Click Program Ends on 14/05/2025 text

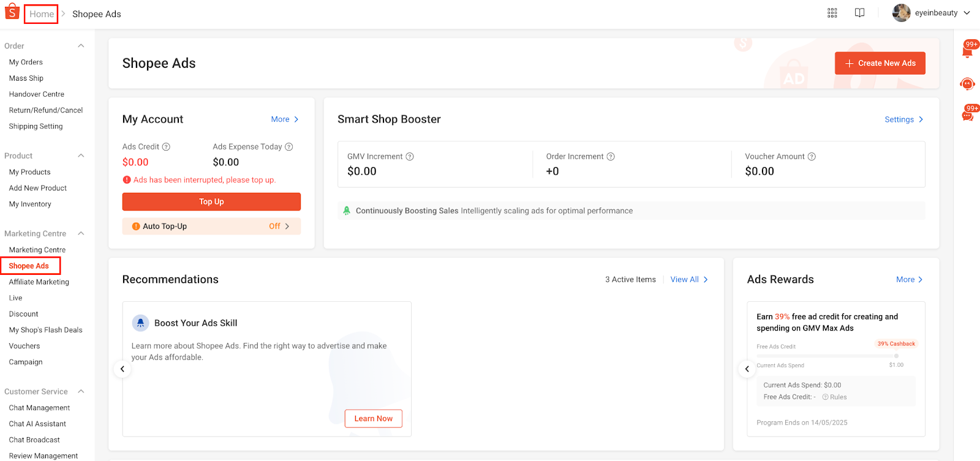(802, 422)
